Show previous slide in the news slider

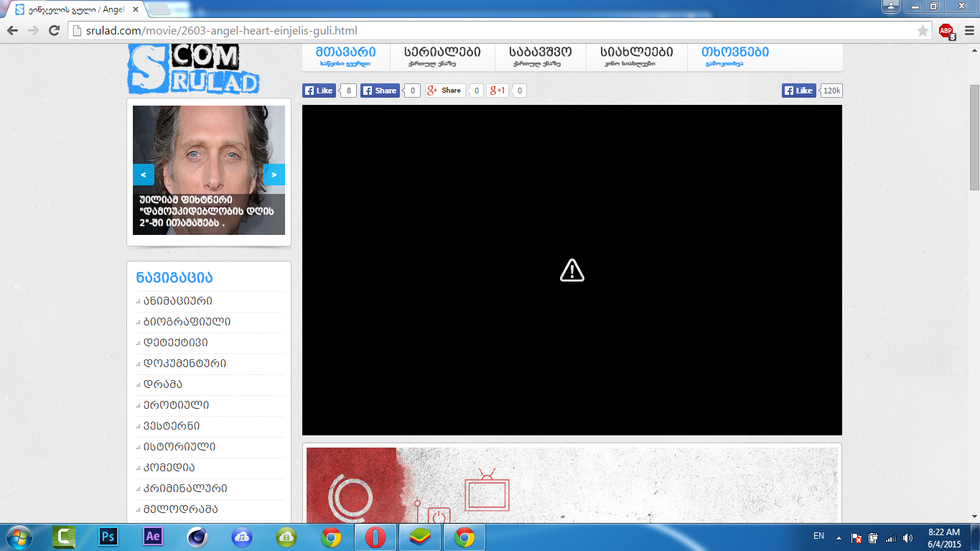point(144,175)
